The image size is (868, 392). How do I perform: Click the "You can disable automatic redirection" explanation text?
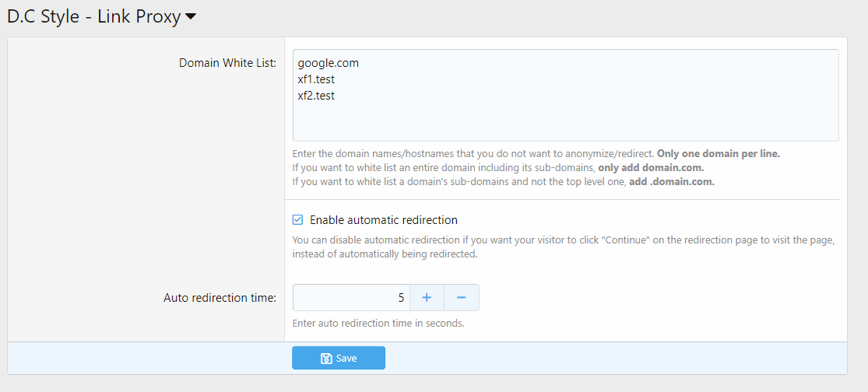coord(564,241)
